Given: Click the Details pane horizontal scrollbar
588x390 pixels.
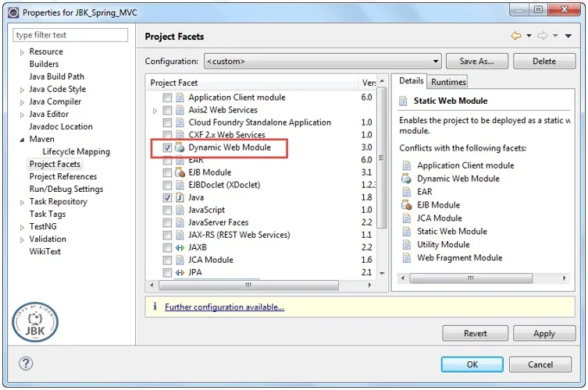Looking at the screenshot, I should [471, 278].
